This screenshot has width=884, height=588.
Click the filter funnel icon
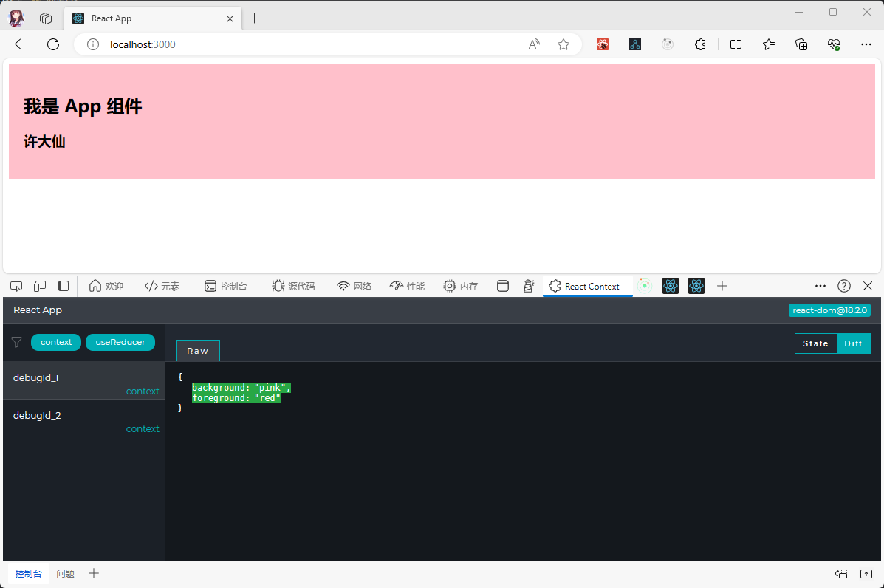click(16, 342)
